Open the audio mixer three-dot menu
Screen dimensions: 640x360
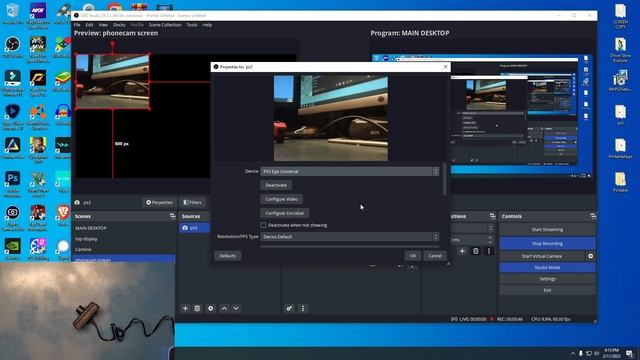click(x=303, y=308)
